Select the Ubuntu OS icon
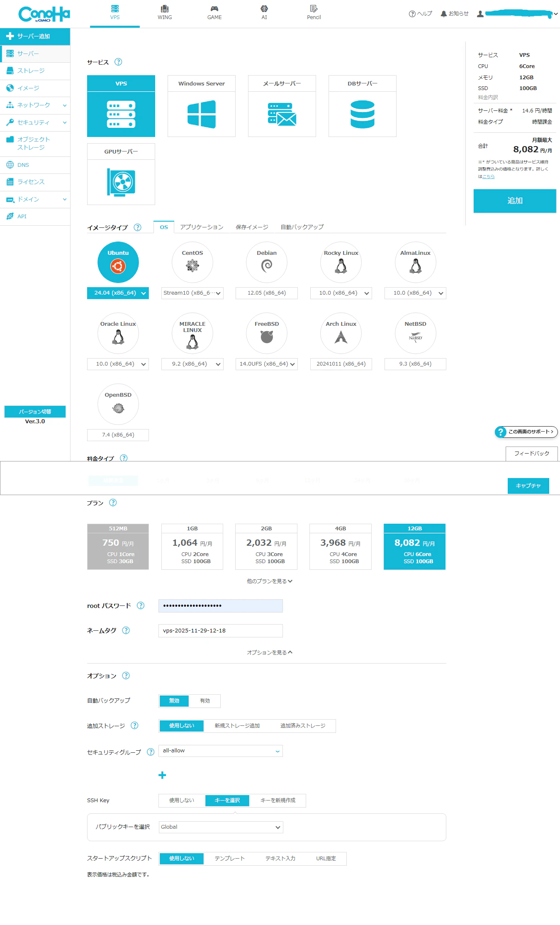Image resolution: width=560 pixels, height=925 pixels. pos(118,262)
